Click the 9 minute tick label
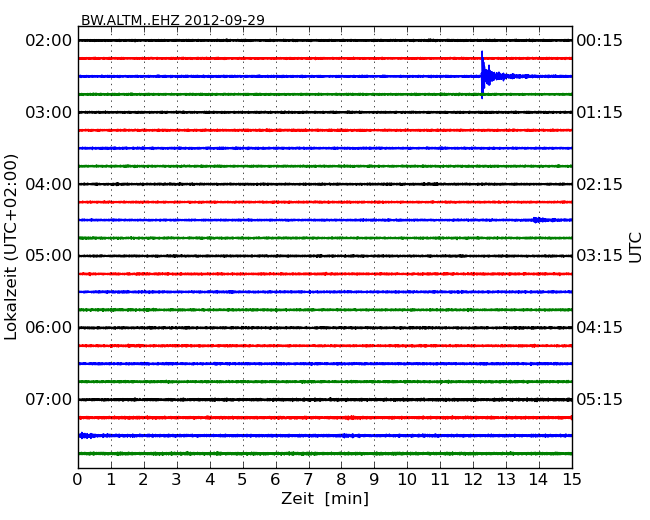 coord(374,480)
